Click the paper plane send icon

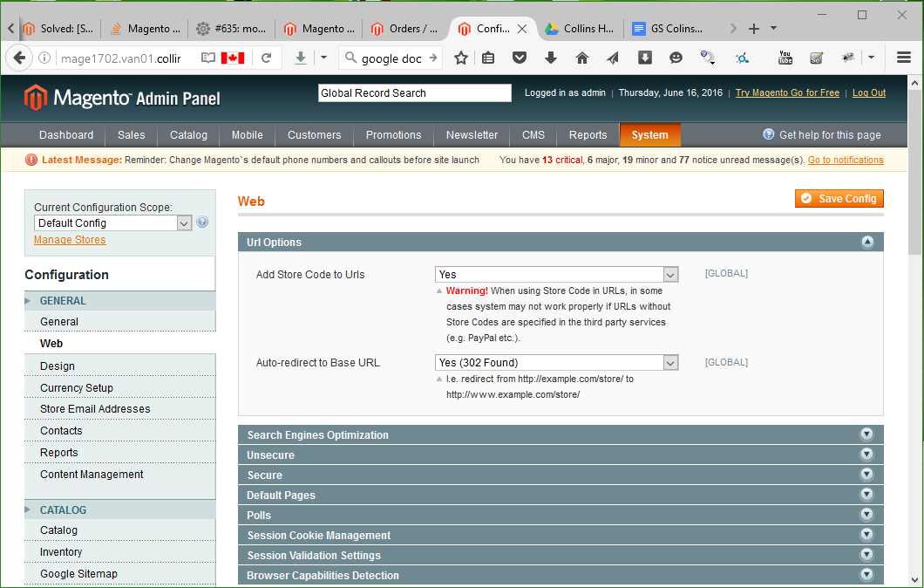613,58
